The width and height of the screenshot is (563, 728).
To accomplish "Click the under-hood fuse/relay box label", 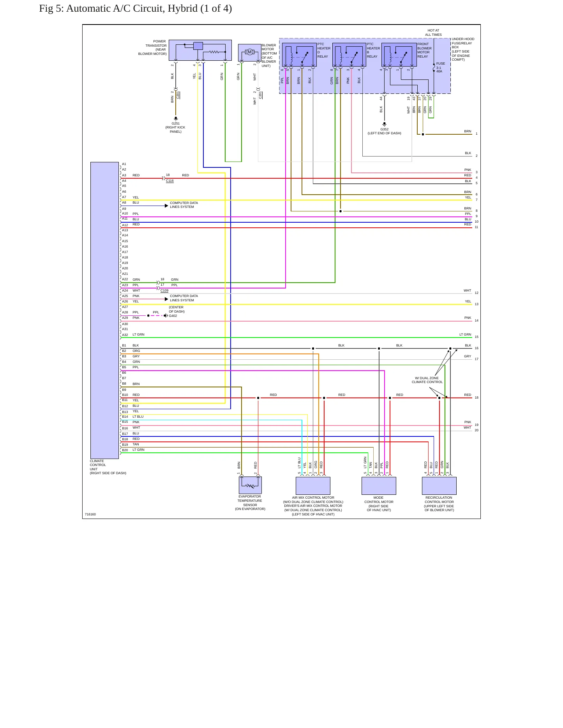I will point(463,49).
